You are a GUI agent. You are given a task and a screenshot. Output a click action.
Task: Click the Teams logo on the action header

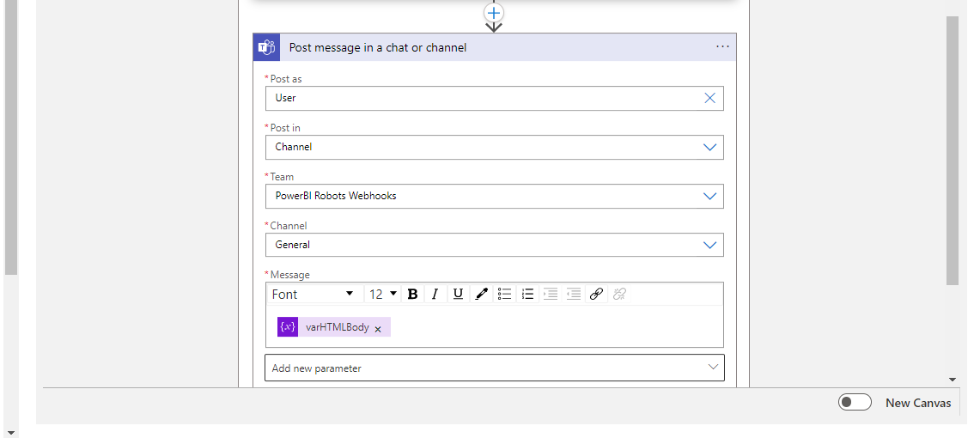point(267,47)
